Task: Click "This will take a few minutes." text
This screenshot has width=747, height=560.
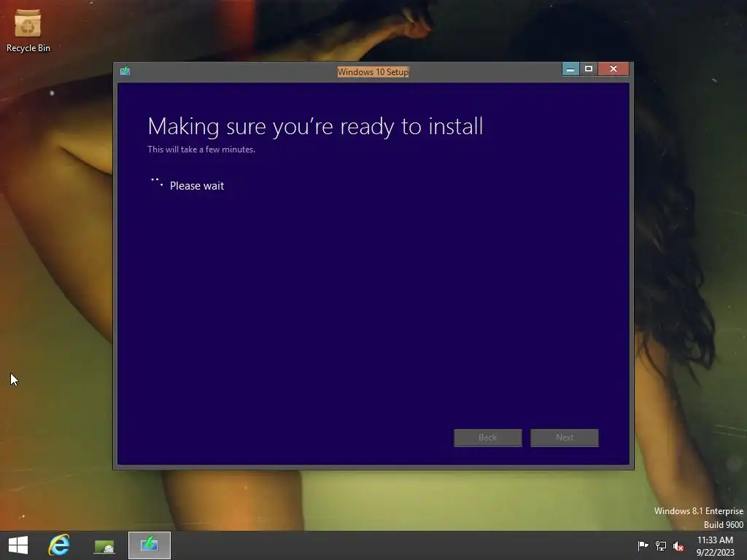Action: 201,149
